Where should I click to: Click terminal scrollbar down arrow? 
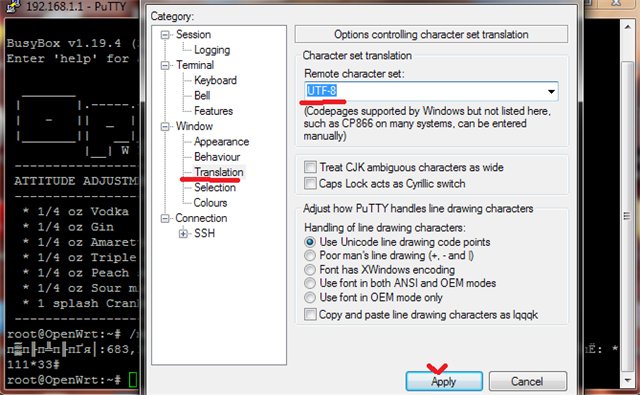(x=628, y=380)
